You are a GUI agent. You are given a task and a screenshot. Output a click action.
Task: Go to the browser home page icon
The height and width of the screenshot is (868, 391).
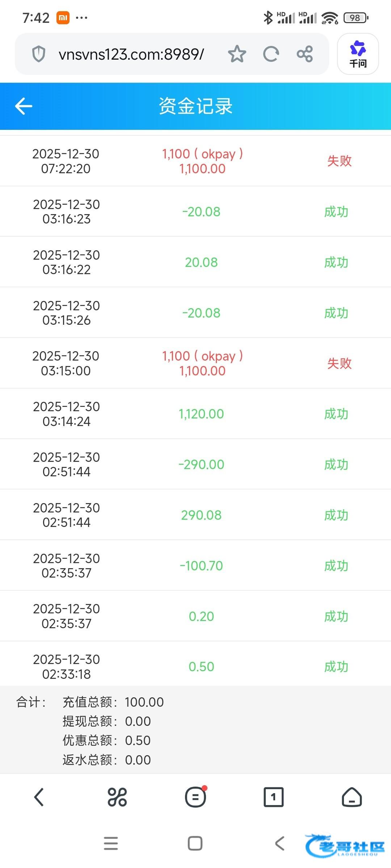[352, 797]
